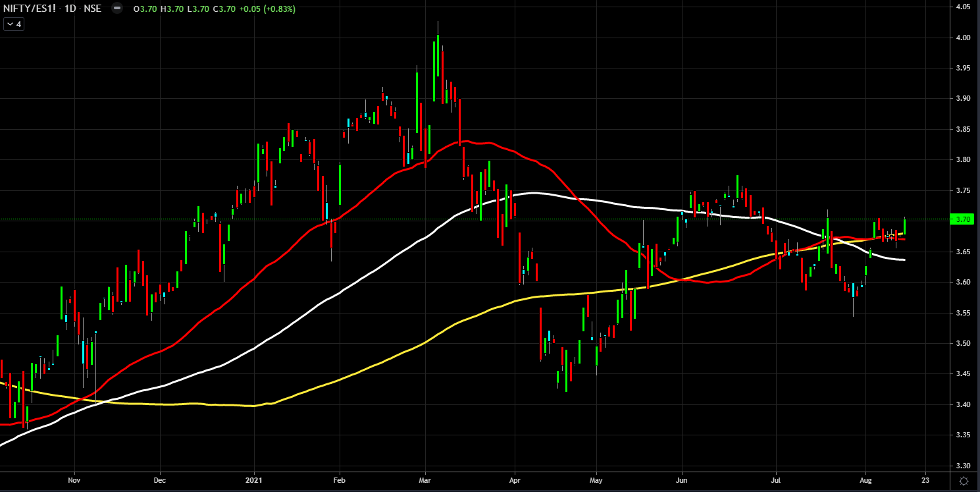The height and width of the screenshot is (492, 980).
Task: Collapse the indicator legend showing 4
Action: [x=14, y=24]
